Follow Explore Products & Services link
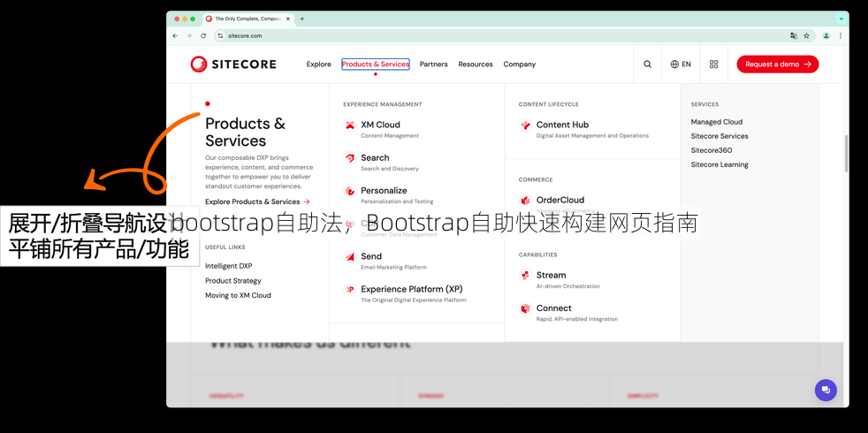Screen dimensions: 868x433 click(257, 201)
